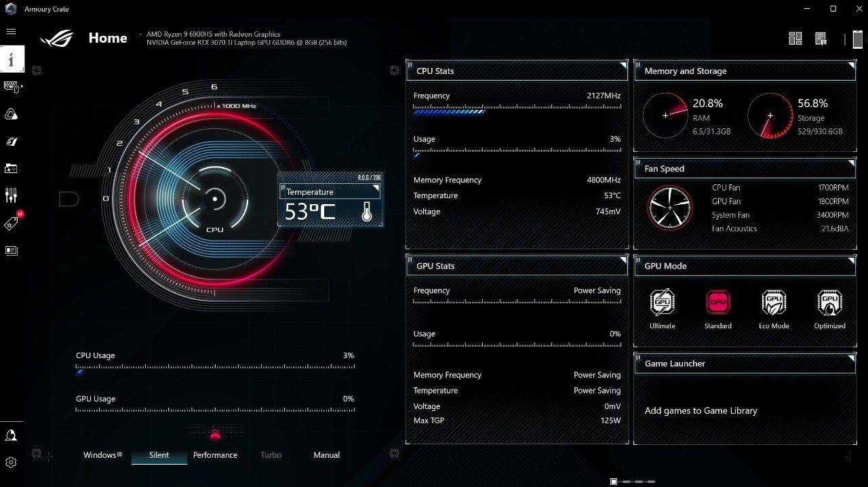Click the document icon marked R

pyautogui.click(x=821, y=39)
